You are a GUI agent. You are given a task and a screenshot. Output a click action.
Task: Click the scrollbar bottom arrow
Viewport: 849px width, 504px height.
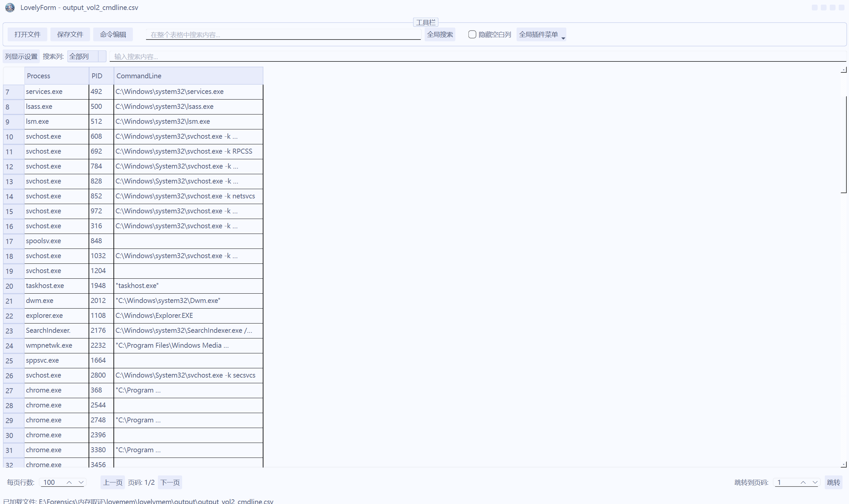[844, 464]
